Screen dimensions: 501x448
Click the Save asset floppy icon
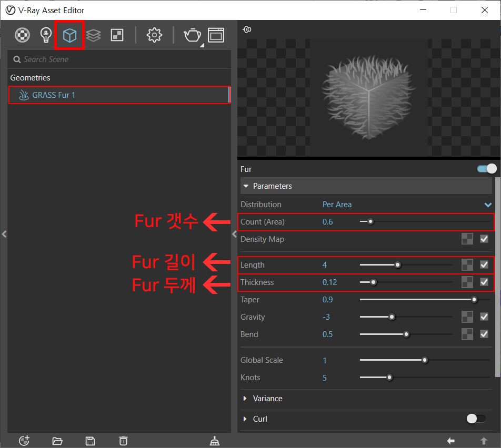click(x=90, y=441)
